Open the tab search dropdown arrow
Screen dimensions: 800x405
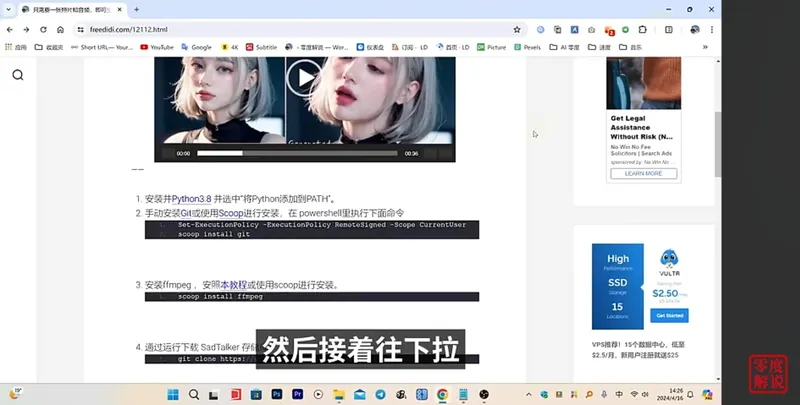coord(8,9)
